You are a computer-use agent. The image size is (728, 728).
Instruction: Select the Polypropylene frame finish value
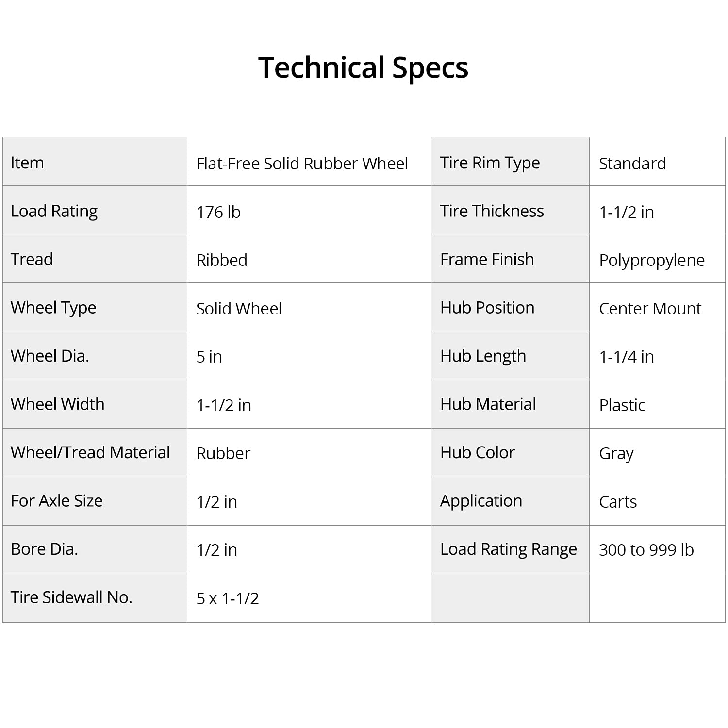tap(651, 261)
